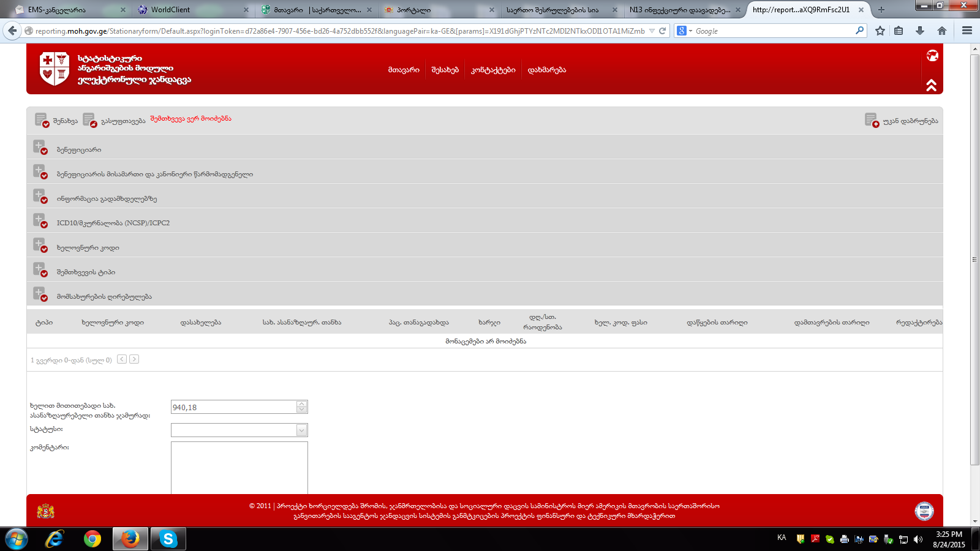Screen dimensions: 980x551
Task: Click the globe language icon in header
Action: click(x=932, y=56)
